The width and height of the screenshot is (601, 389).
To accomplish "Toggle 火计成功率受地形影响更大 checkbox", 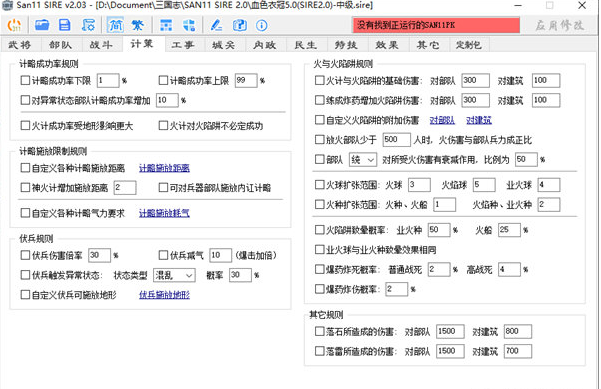I will click(x=25, y=125).
